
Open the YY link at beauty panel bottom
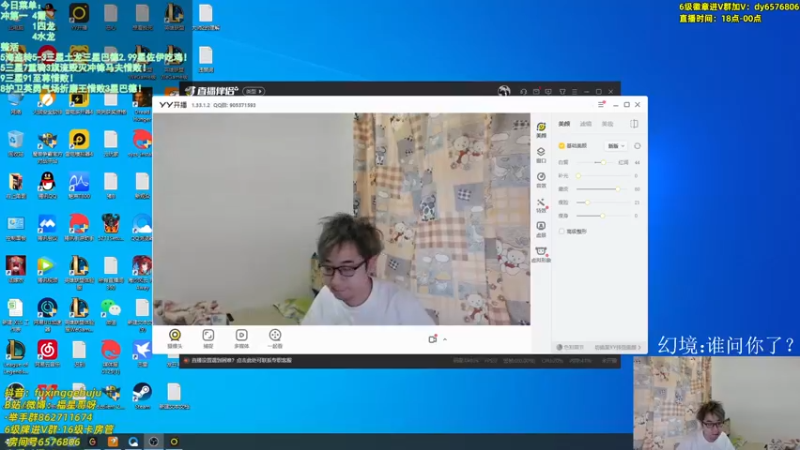click(x=617, y=347)
